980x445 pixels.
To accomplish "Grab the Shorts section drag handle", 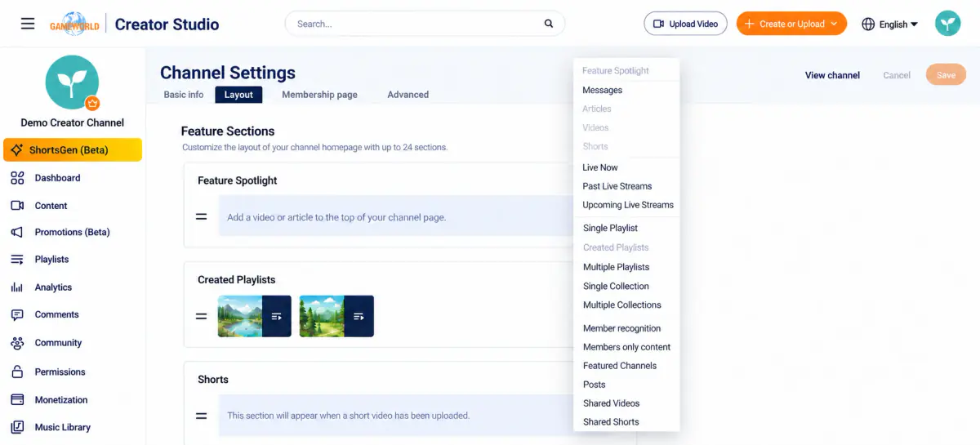I will coord(201,416).
